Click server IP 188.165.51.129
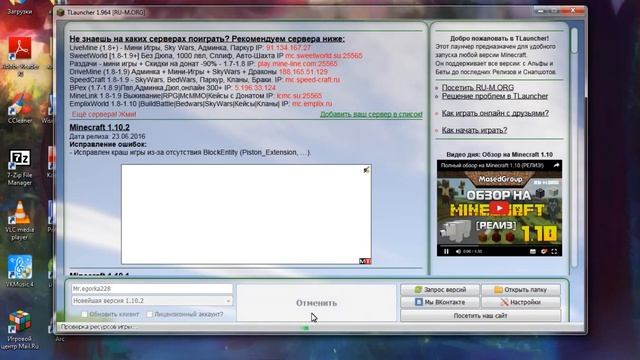 click(x=303, y=71)
